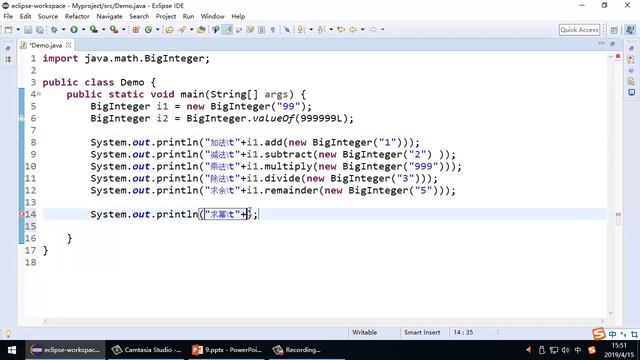Toggle Block Selection Mode icon

pyautogui.click(x=262, y=29)
